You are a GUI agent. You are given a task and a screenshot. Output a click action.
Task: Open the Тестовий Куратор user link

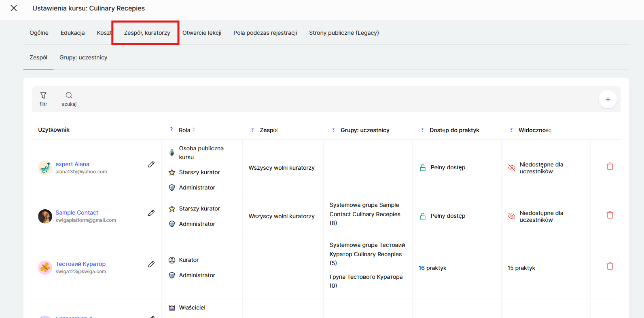pos(80,264)
